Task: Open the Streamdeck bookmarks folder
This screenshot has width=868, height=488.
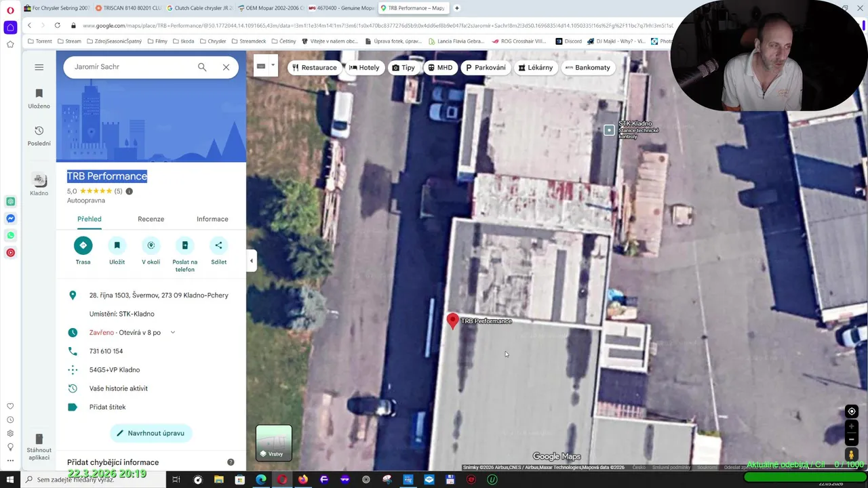Action: tap(248, 41)
